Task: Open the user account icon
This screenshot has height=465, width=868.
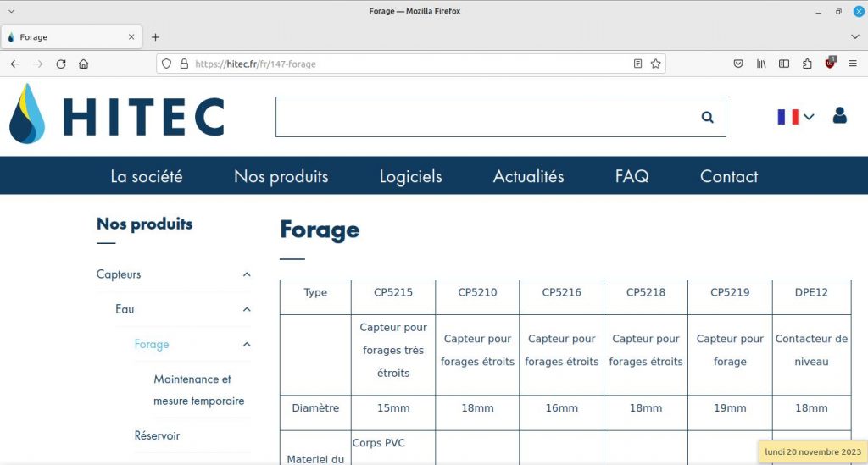Action: point(839,115)
